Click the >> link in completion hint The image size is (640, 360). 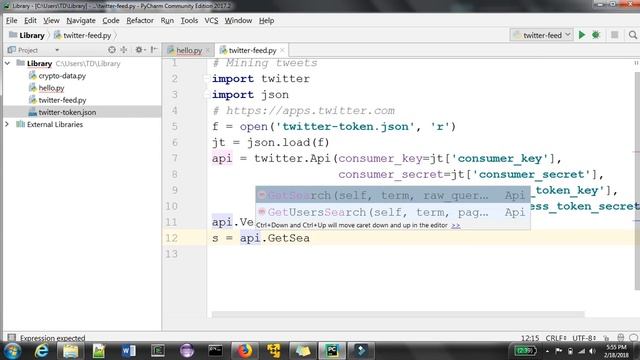point(456,225)
